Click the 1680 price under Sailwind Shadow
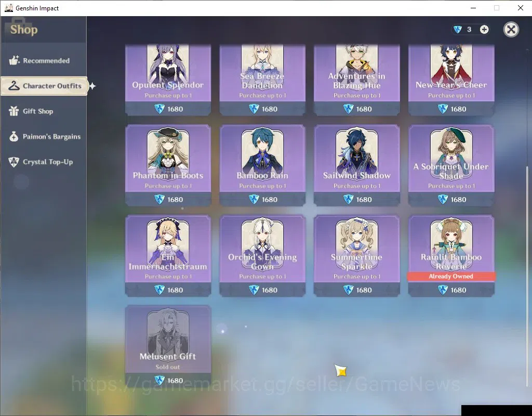The height and width of the screenshot is (416, 532). point(357,199)
